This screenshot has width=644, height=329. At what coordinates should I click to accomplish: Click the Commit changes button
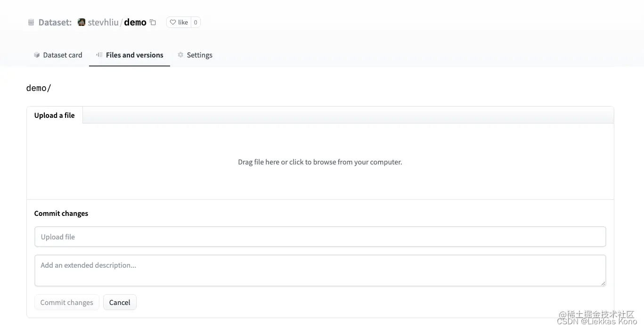67,302
